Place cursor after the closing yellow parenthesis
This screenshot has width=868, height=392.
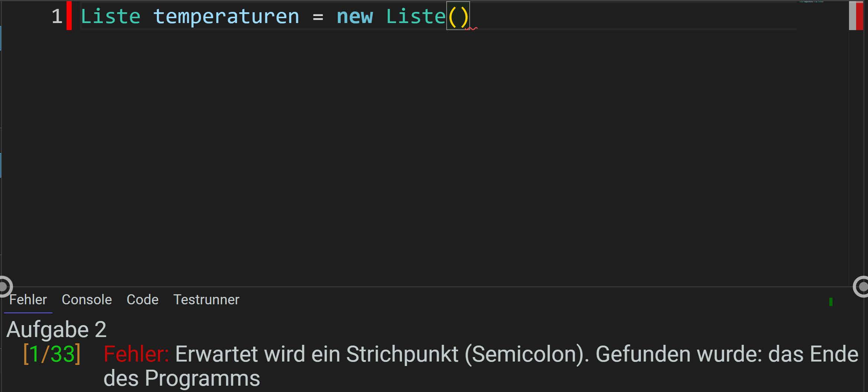(x=470, y=16)
